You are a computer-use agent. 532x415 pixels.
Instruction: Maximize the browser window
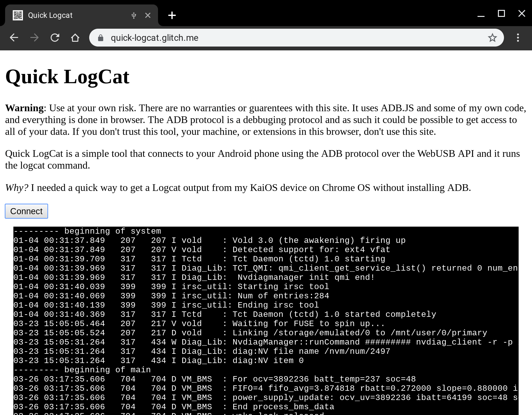pos(501,13)
